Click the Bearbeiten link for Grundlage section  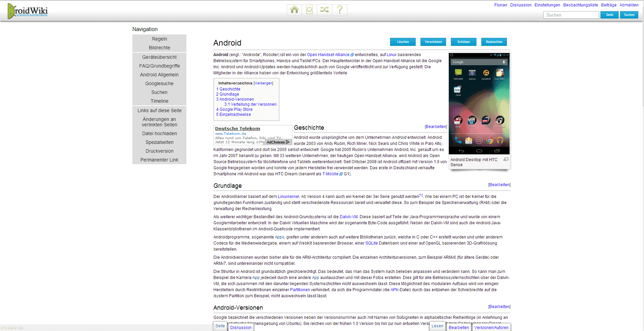pos(499,185)
